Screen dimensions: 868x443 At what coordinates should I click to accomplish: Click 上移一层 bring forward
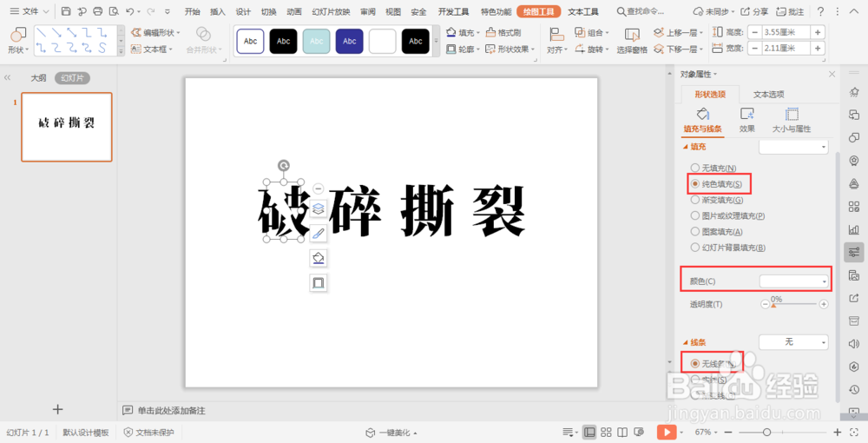point(678,33)
